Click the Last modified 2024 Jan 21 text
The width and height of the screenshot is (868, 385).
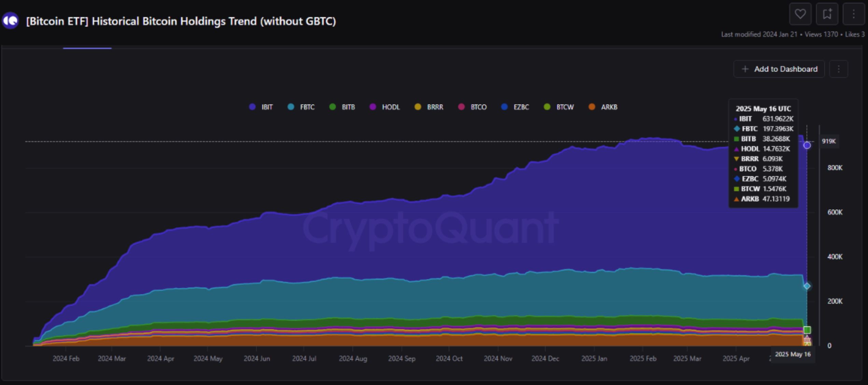(x=759, y=34)
